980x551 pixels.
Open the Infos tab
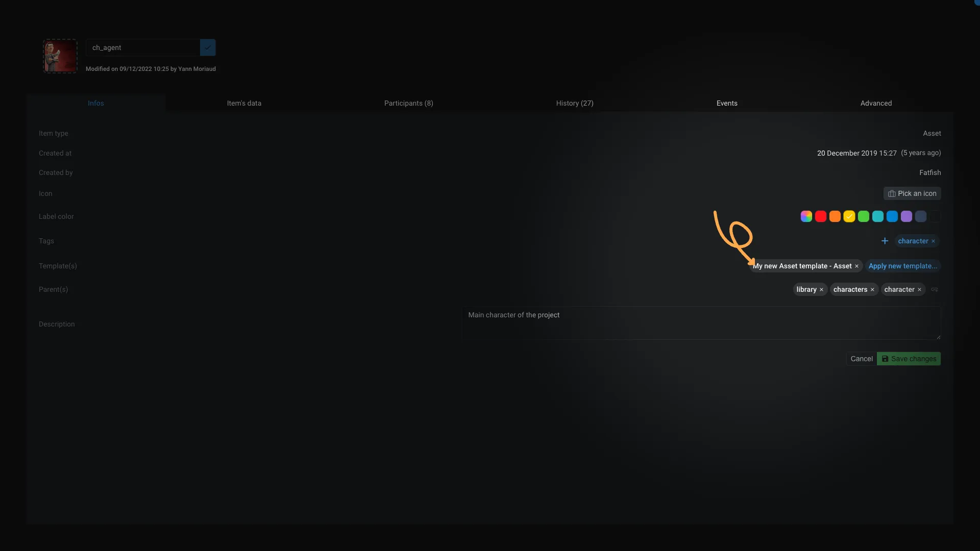pyautogui.click(x=95, y=103)
